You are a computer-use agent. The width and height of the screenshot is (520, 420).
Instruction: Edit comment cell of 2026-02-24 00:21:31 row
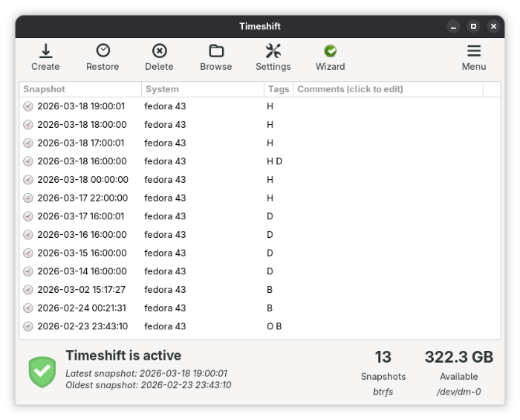(388, 308)
